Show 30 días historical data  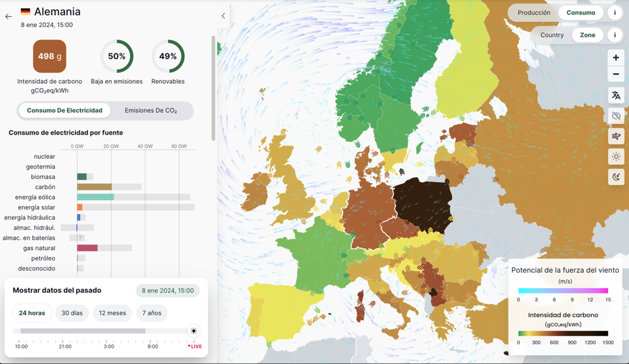point(72,313)
